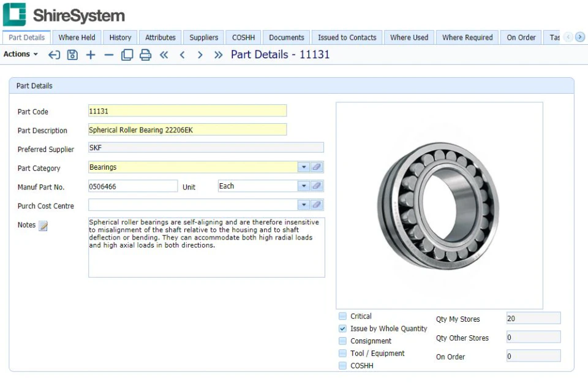Screen dimensions: 588x383
Task: Expand the Part Category dropdown
Action: [303, 167]
